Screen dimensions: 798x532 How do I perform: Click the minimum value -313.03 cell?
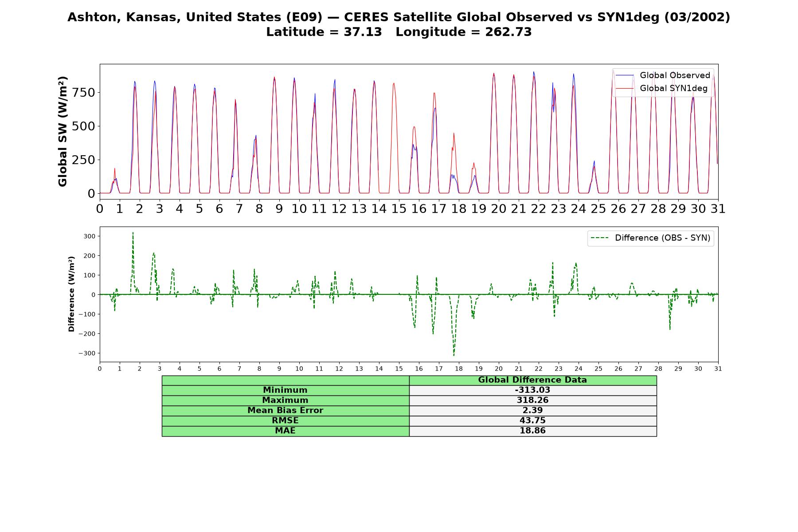[533, 390]
